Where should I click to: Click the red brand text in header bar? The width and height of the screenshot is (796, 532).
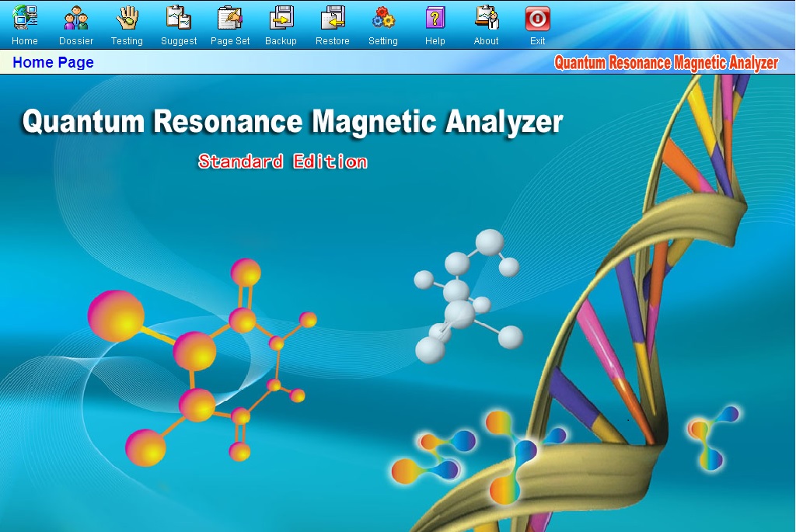pos(666,64)
